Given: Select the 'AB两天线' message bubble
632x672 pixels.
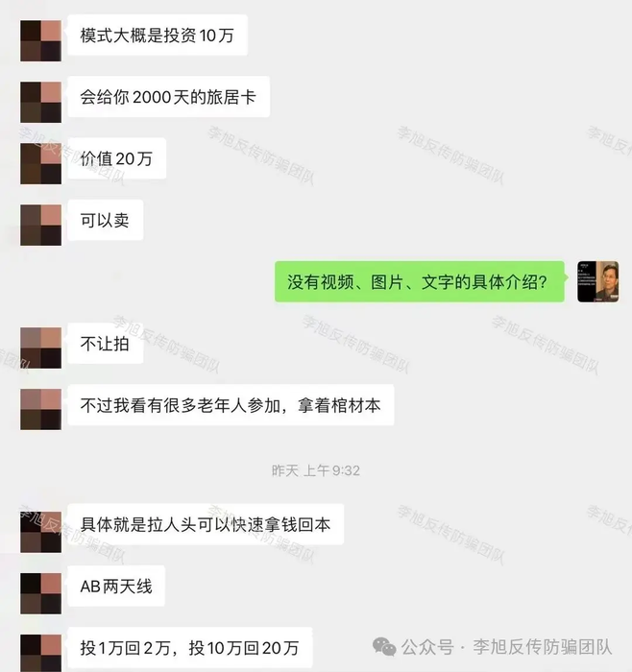Looking at the screenshot, I should point(116,586).
